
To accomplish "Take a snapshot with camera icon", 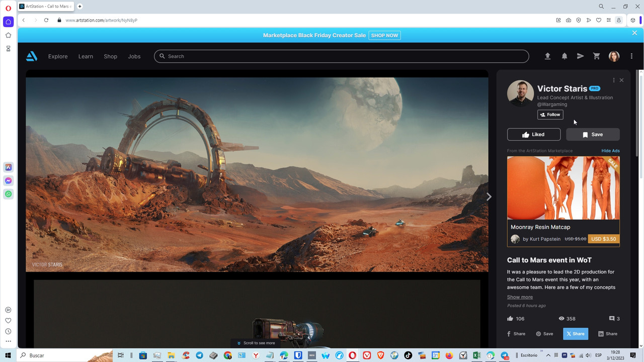I will 569,20.
